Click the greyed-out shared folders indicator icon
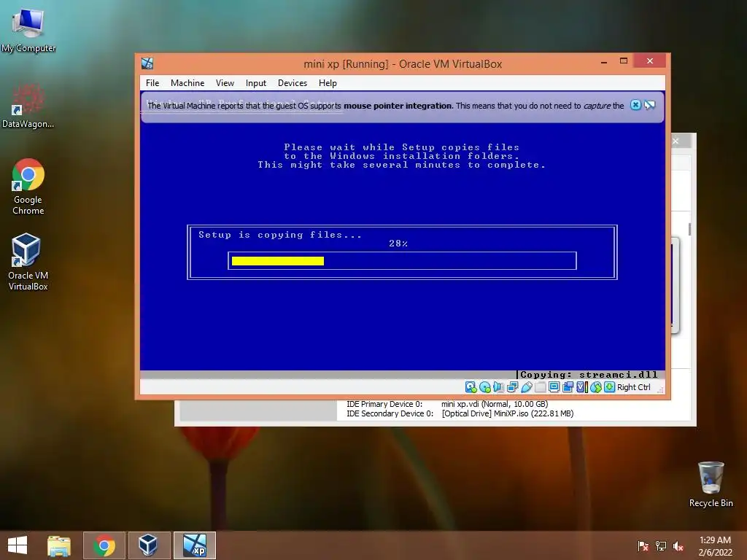 (x=541, y=387)
